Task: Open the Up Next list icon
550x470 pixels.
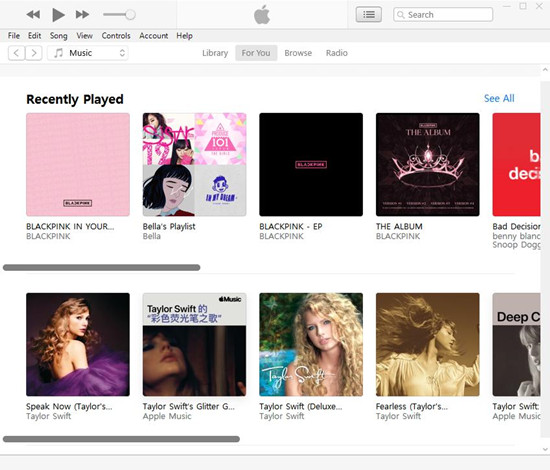Action: tap(369, 15)
